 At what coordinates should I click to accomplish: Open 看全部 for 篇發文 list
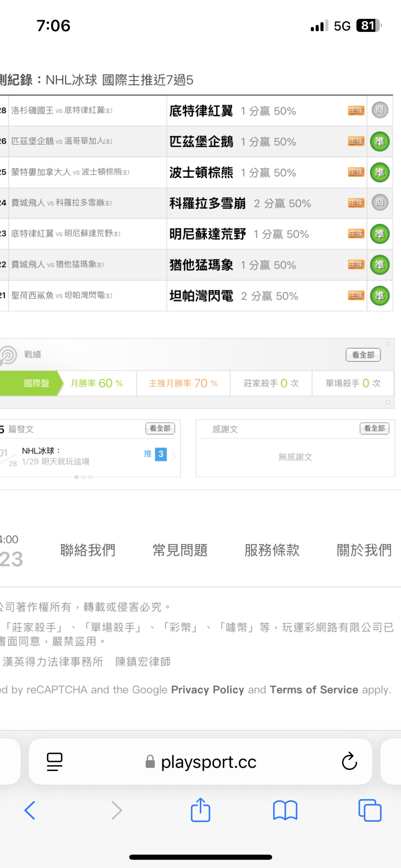coord(160,429)
